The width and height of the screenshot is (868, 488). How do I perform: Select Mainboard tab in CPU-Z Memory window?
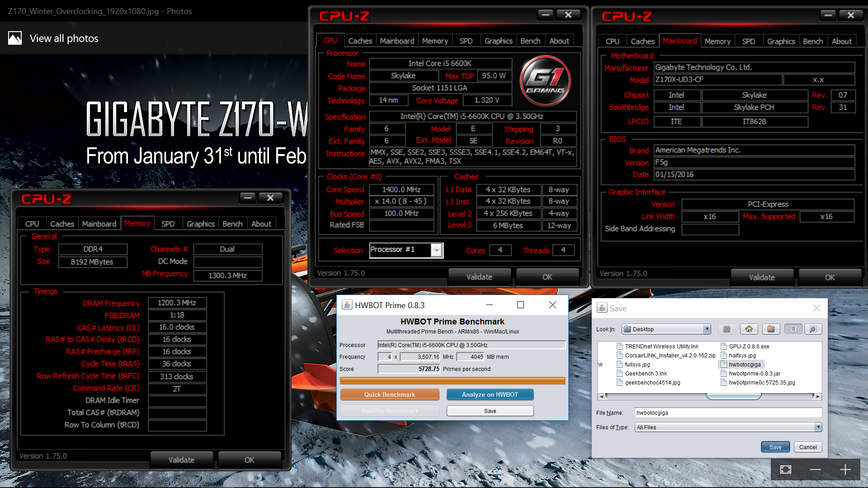[99, 224]
